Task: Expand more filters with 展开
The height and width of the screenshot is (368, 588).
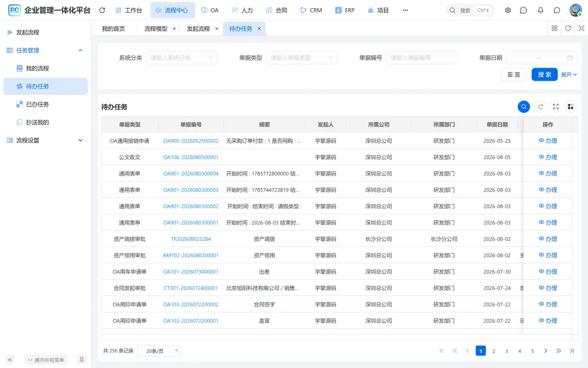Action: pyautogui.click(x=569, y=75)
